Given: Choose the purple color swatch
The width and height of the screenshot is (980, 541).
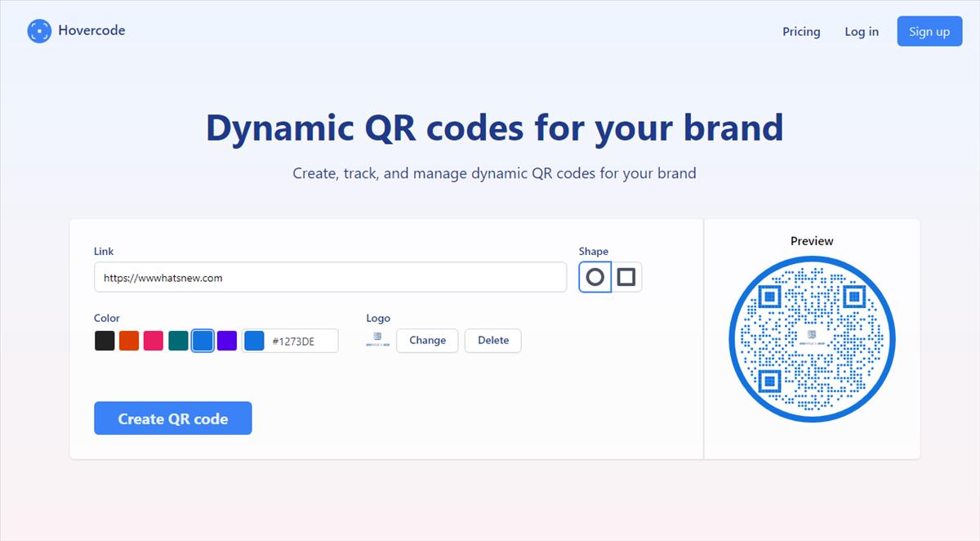Looking at the screenshot, I should click(x=227, y=341).
